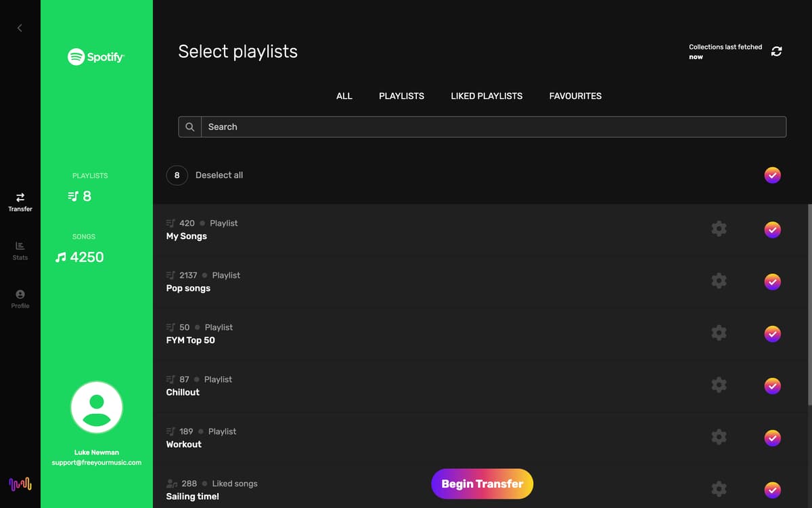Toggle the Deselect all checkbox
Screen dimensions: 812x508
pyautogui.click(x=772, y=175)
